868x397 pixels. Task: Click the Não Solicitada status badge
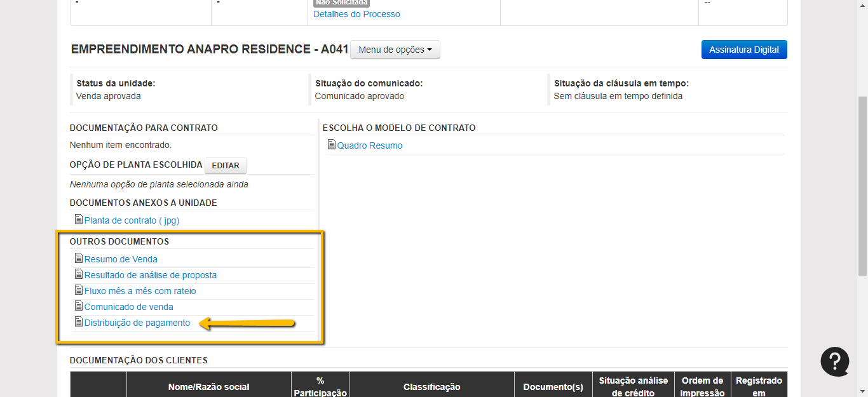pos(342,3)
